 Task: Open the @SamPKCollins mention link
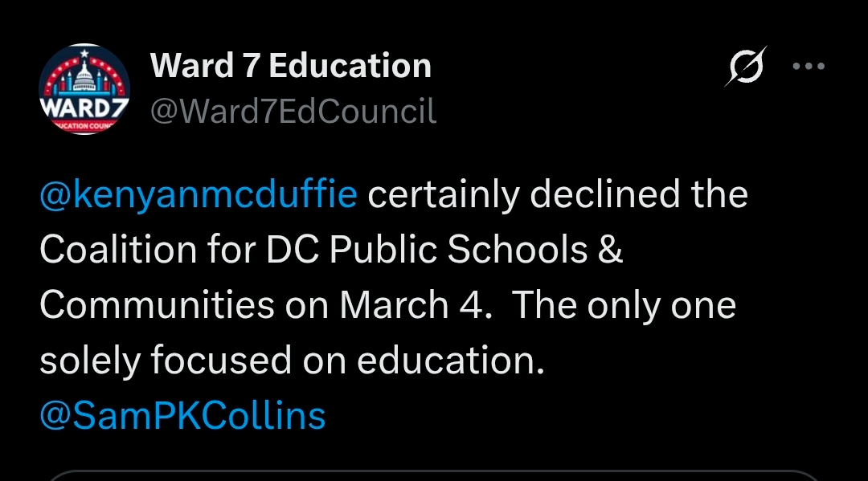[x=182, y=416]
